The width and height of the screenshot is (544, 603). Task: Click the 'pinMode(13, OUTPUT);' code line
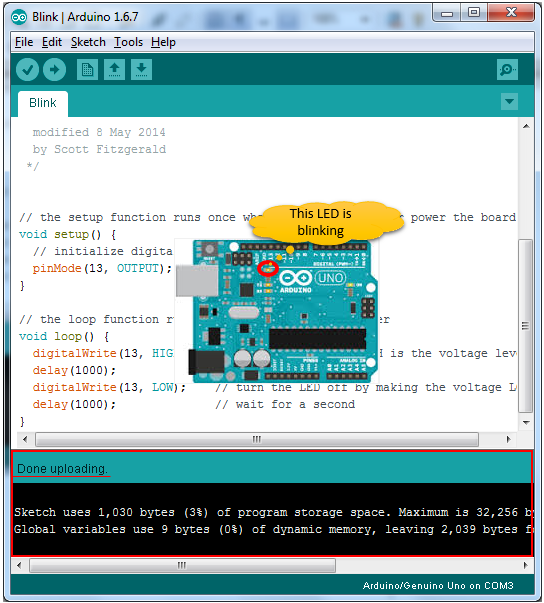tap(102, 268)
